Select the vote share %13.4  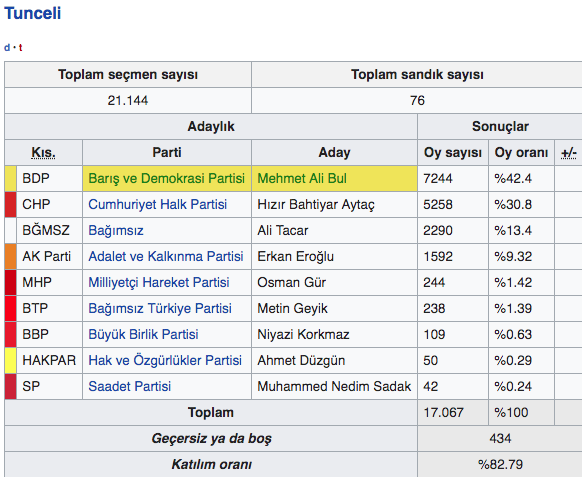click(x=513, y=231)
